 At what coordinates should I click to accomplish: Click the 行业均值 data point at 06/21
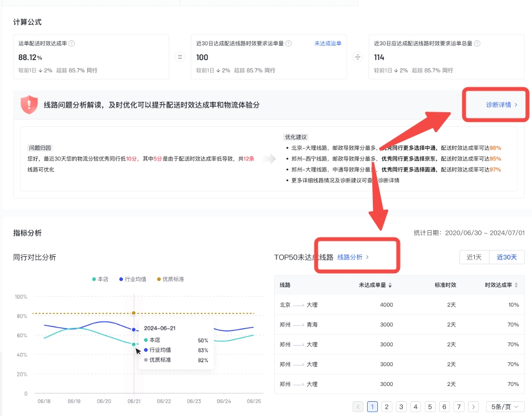[134, 329]
